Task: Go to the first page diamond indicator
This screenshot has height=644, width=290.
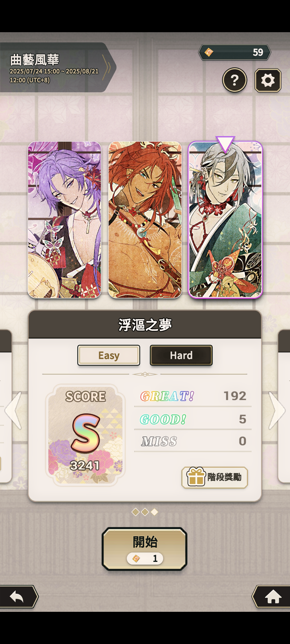Action: coord(136,512)
